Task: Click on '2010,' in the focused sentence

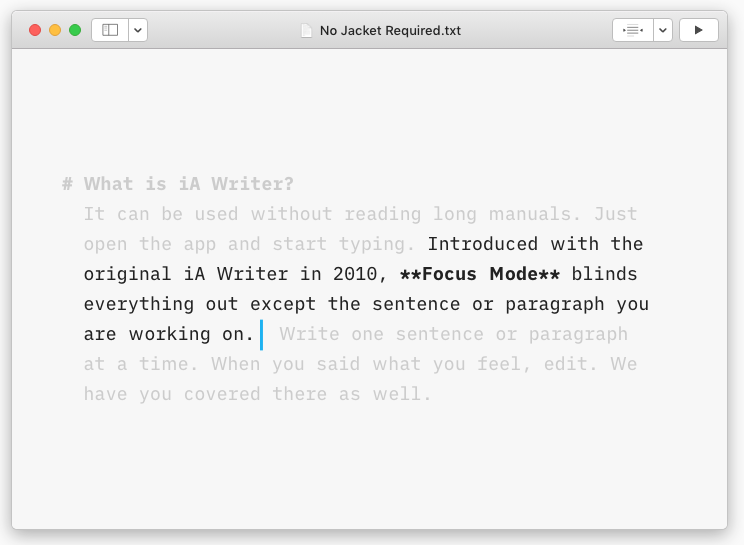Action: (360, 274)
